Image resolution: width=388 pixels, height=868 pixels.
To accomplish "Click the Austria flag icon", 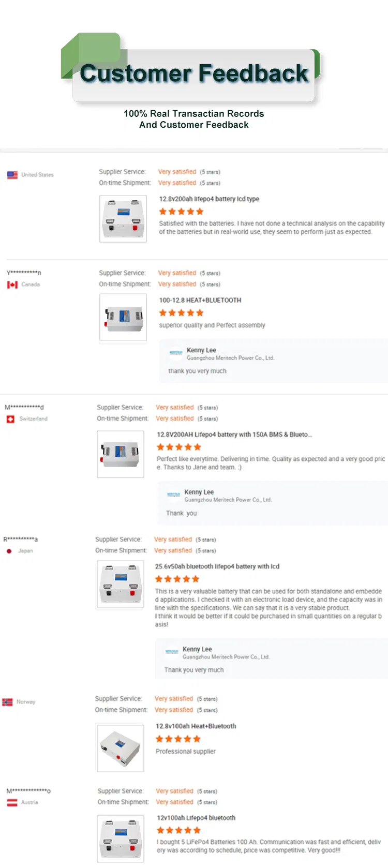I will pos(12,802).
